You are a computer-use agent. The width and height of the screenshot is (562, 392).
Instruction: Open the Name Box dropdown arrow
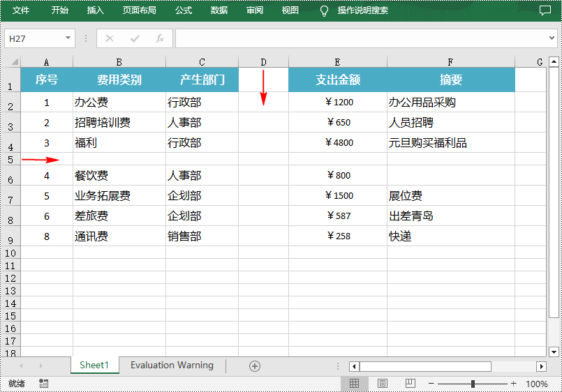point(68,38)
